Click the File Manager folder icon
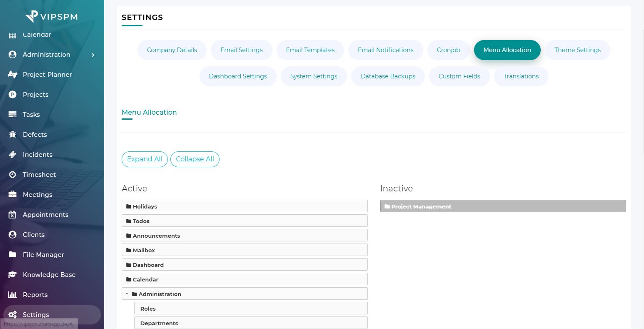Viewport: 644px width, 329px height. click(12, 255)
